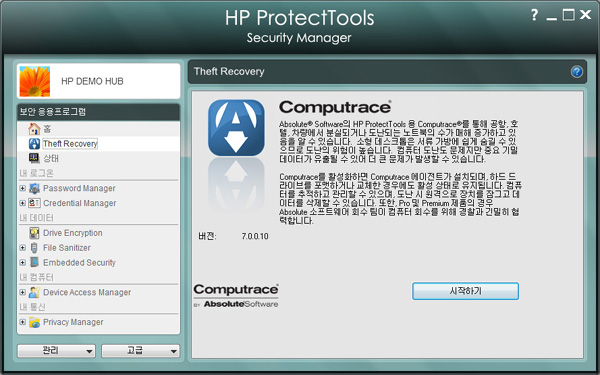The width and height of the screenshot is (600, 375).
Task: Click the 내 데이터 section label
Action: (36, 218)
